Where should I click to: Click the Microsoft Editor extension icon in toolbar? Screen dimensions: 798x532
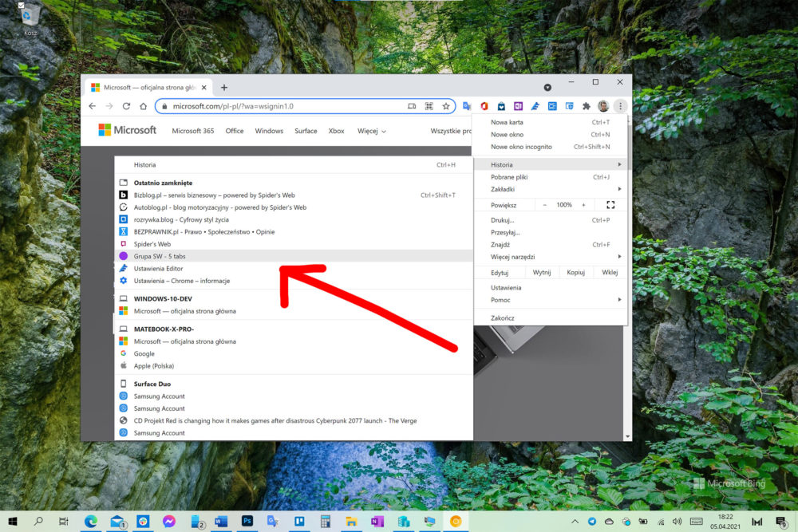[x=535, y=106]
